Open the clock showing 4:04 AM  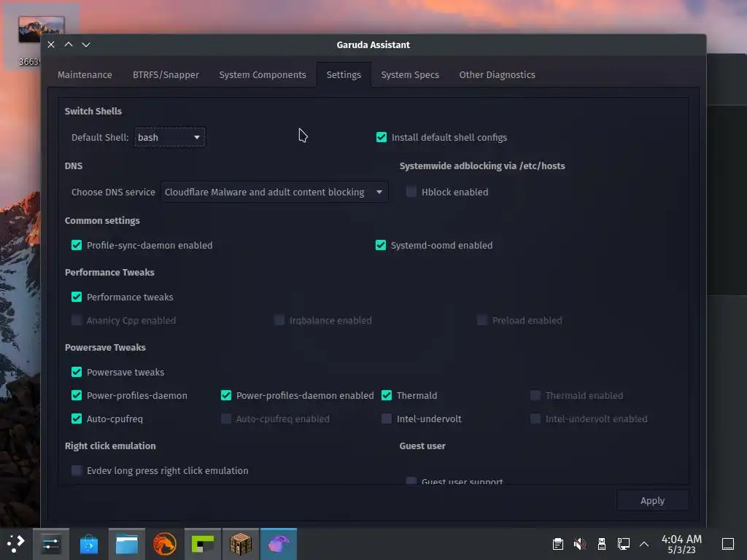681,544
